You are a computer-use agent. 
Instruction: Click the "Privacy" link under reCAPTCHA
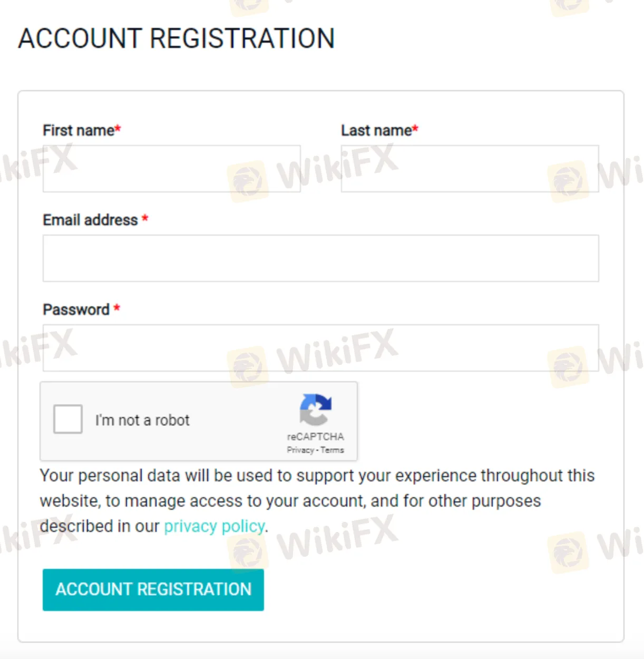[x=300, y=450]
